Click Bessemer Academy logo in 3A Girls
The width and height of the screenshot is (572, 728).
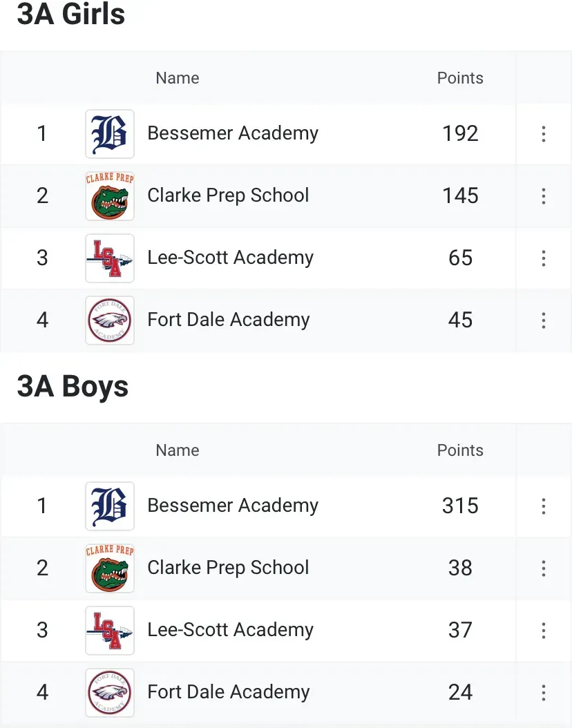[x=110, y=134]
